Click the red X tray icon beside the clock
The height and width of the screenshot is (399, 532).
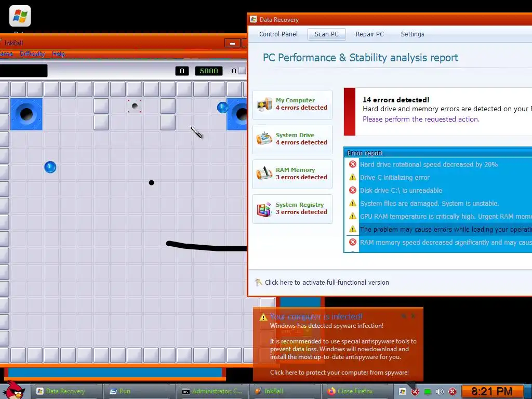[x=453, y=392]
